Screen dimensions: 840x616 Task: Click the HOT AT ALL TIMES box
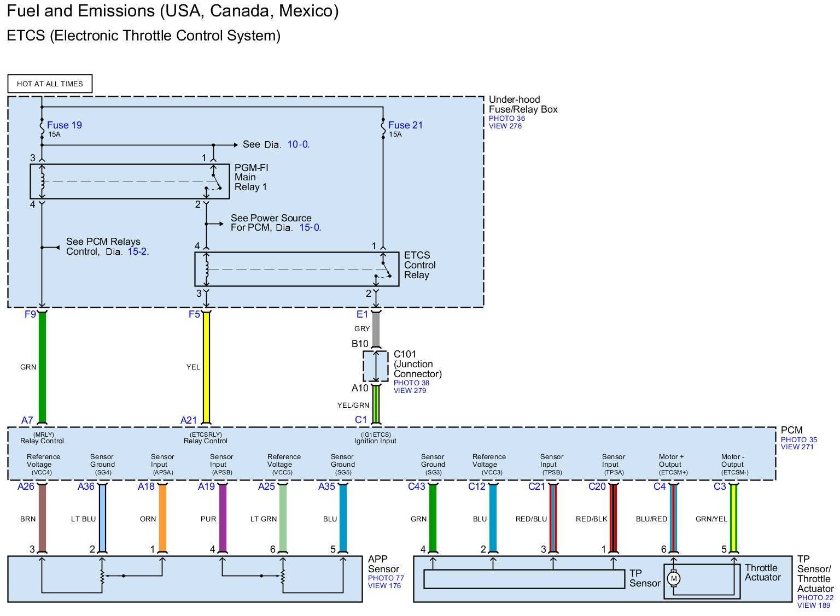[x=50, y=84]
